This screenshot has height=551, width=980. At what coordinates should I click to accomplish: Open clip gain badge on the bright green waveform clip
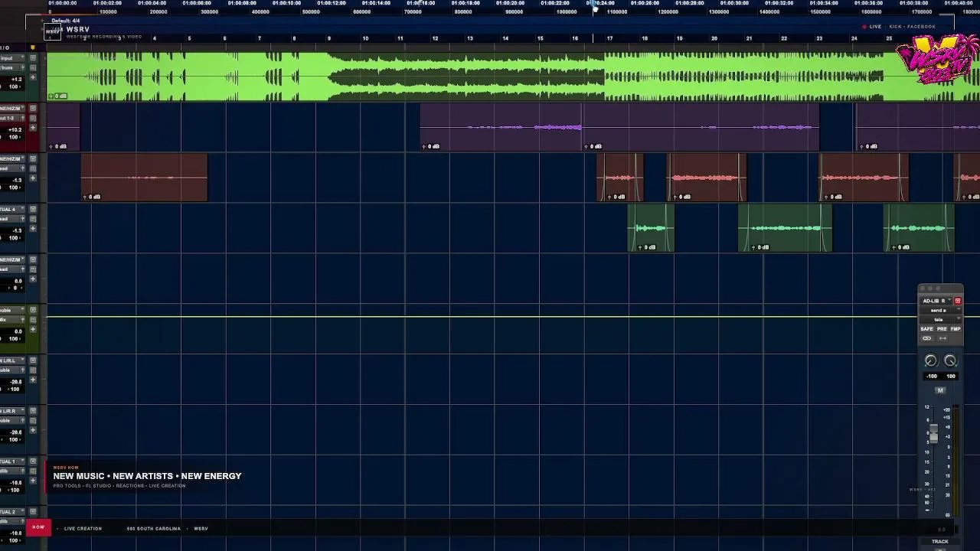point(59,96)
